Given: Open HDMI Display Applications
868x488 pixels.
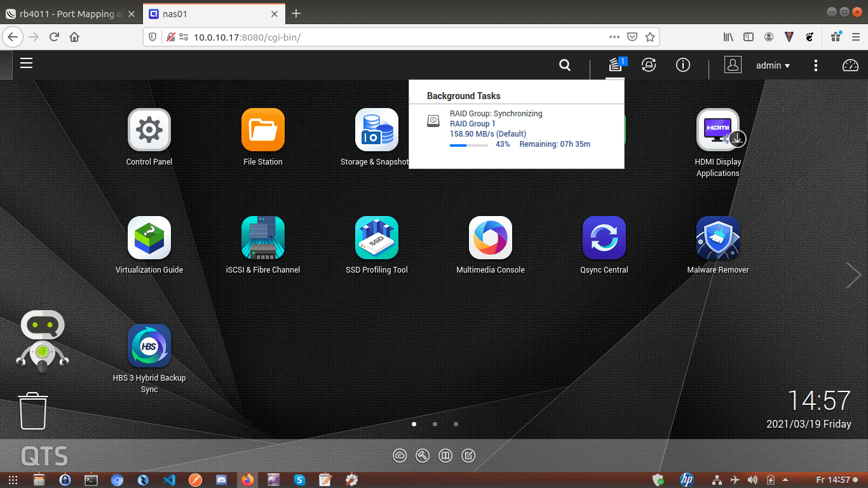Looking at the screenshot, I should point(718,130).
